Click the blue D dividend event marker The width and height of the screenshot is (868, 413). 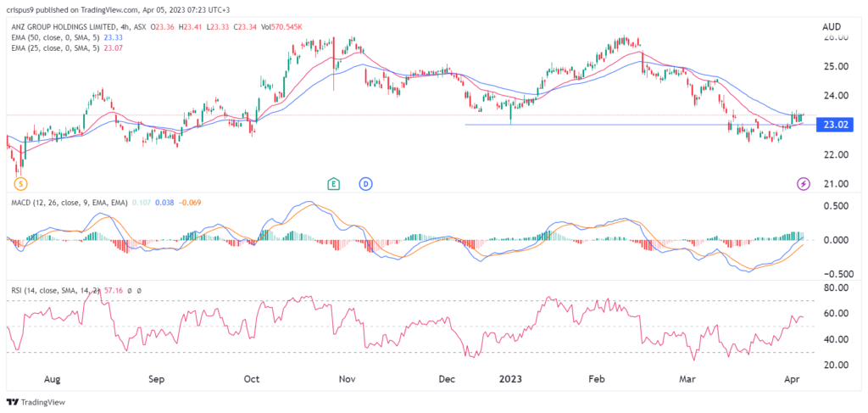pyautogui.click(x=365, y=183)
